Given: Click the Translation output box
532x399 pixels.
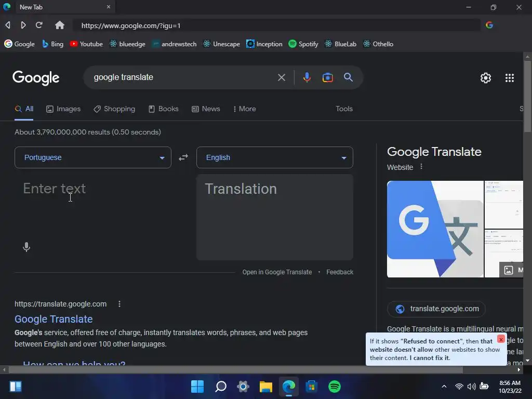Looking at the screenshot, I should coord(275,217).
